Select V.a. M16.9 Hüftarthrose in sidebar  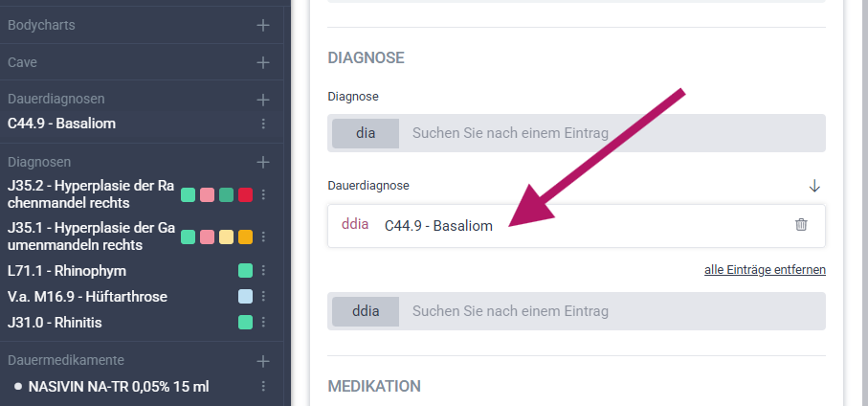tap(87, 297)
